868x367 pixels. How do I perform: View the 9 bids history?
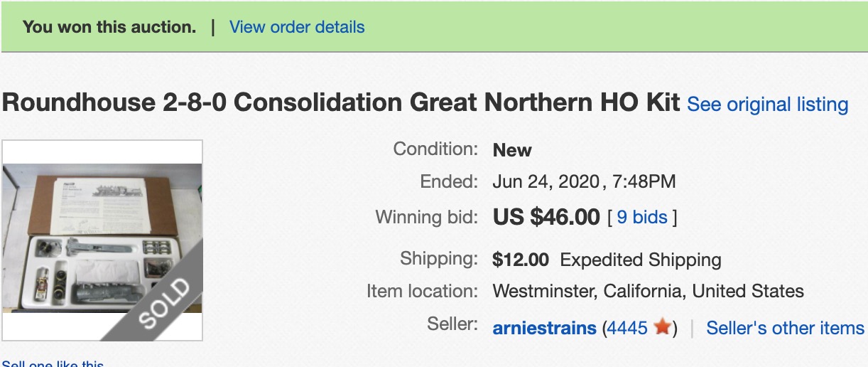point(642,217)
